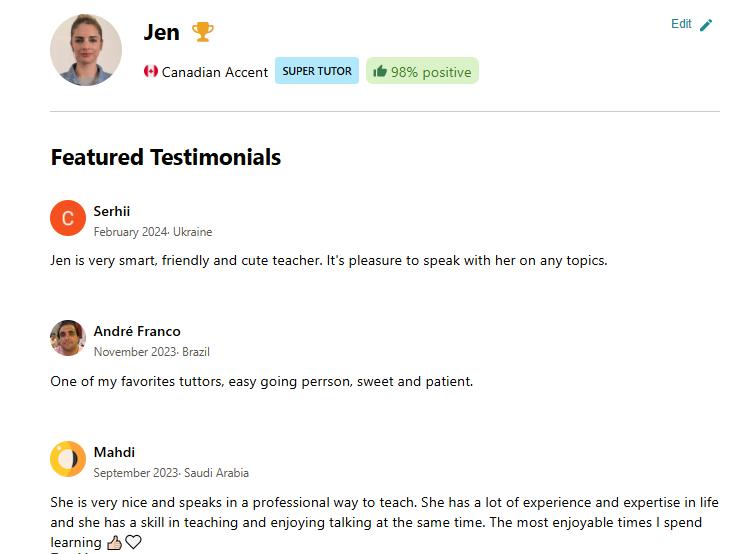Screen dimensions: 732x554
Task: Open André Franco's avatar photo
Action: (x=68, y=338)
